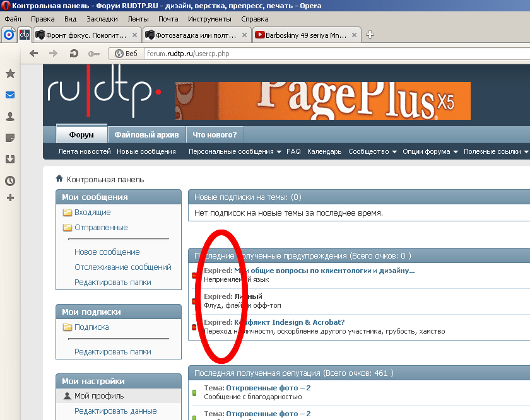Image resolution: width=530 pixels, height=420 pixels.
Task: Go back with the back arrow button
Action: pos(34,54)
